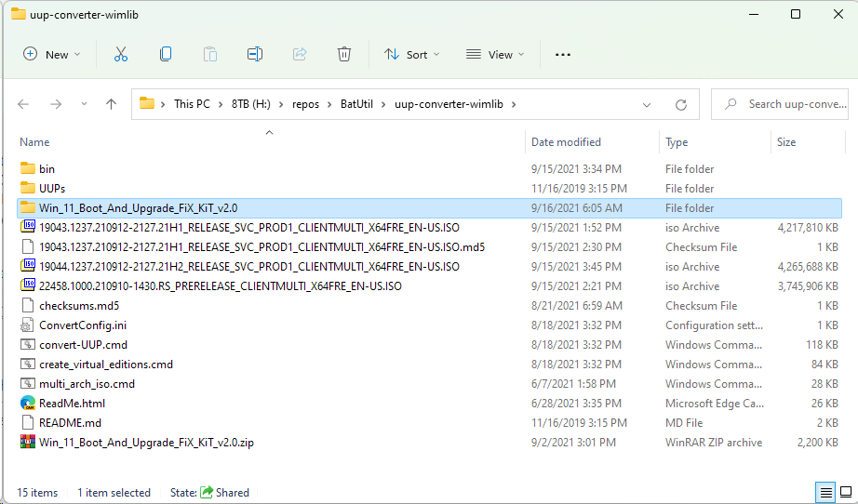Open the See more ellipsis menu
The height and width of the screenshot is (504, 858).
point(562,55)
